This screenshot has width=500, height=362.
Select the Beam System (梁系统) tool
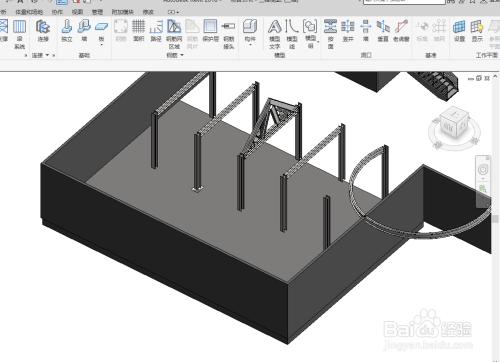coord(19,34)
